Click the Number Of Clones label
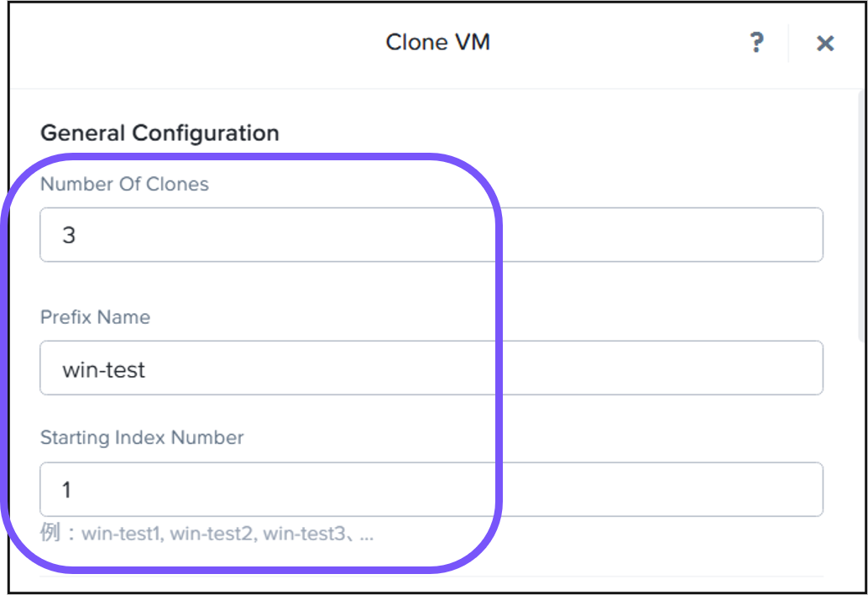The height and width of the screenshot is (595, 868). [x=124, y=184]
